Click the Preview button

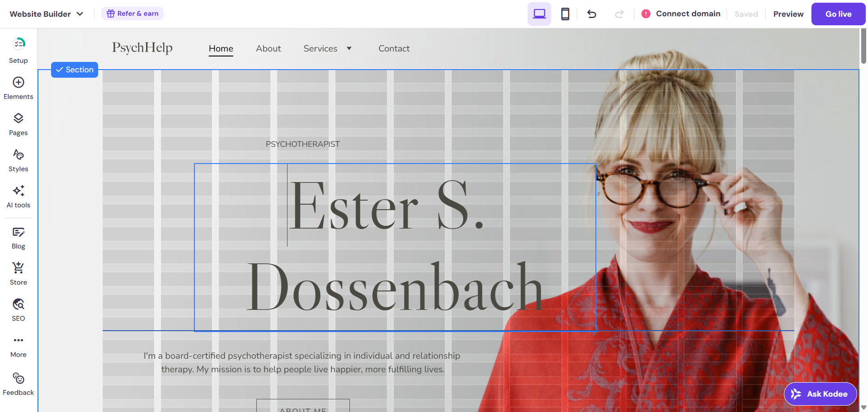pos(788,14)
